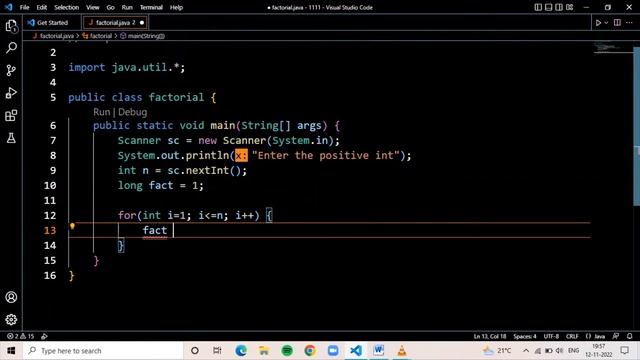Toggle the secondary side bar layout

coord(559,7)
